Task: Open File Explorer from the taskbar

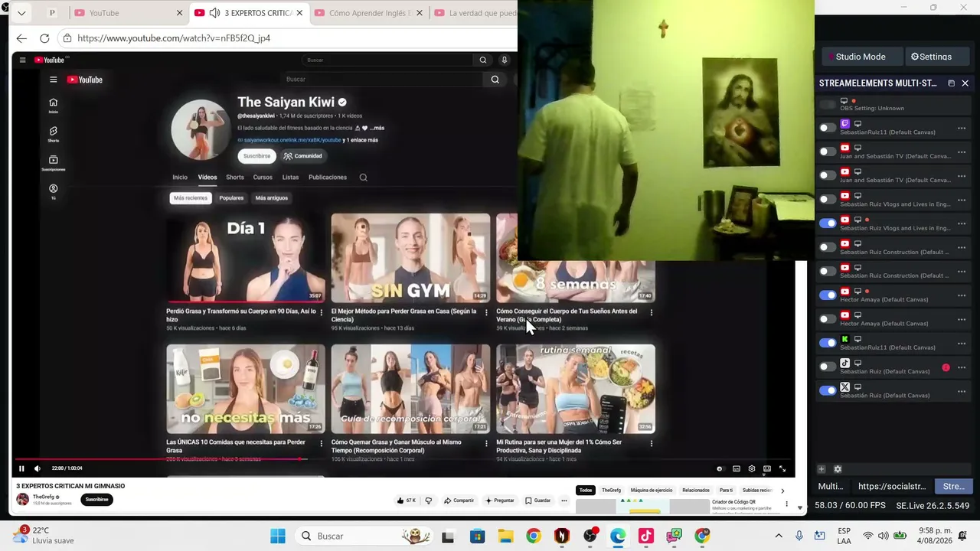Action: [x=505, y=536]
